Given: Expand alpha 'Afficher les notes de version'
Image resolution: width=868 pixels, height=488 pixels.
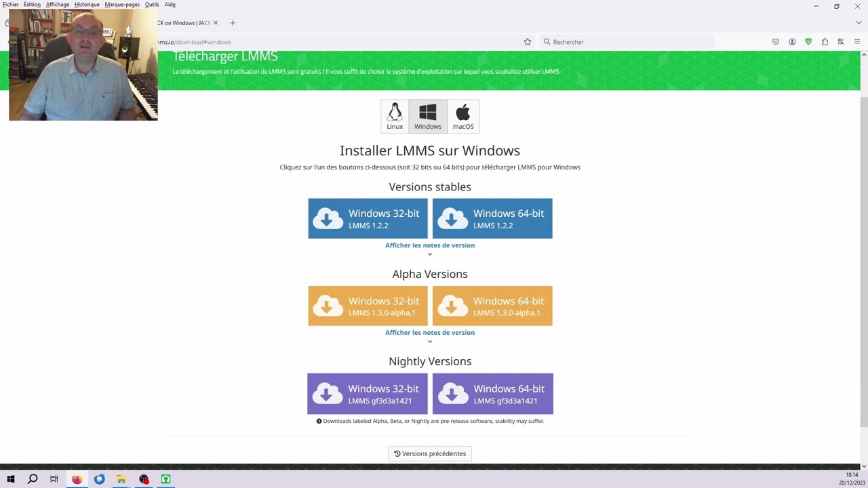Looking at the screenshot, I should (x=430, y=333).
